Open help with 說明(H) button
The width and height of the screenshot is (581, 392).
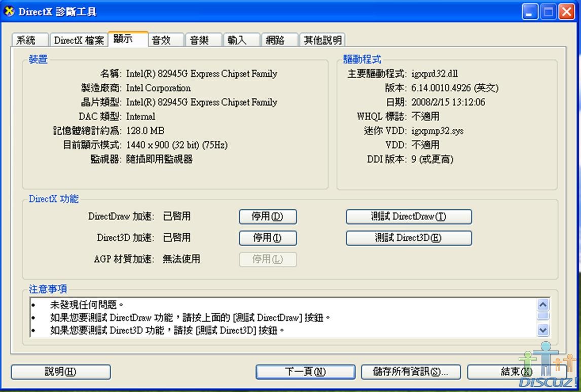(61, 372)
